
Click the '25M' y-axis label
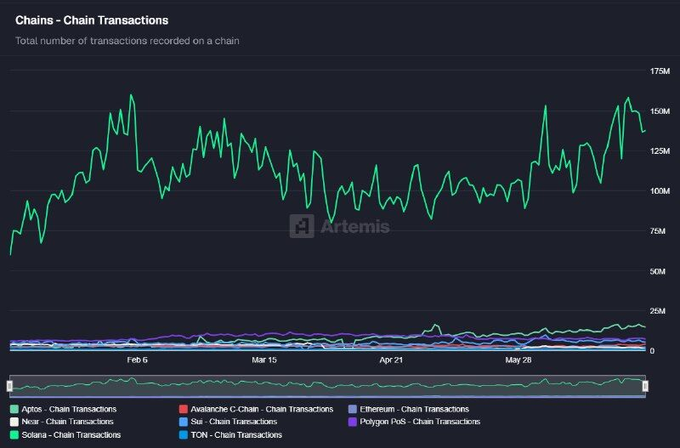657,311
